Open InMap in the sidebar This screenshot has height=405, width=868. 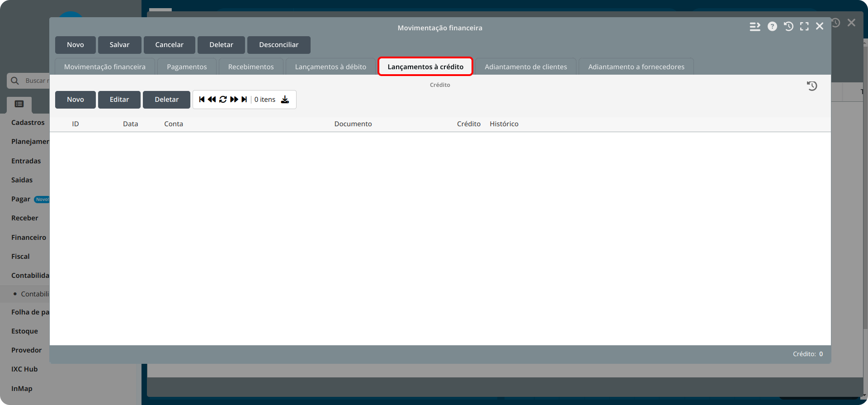[22, 389]
